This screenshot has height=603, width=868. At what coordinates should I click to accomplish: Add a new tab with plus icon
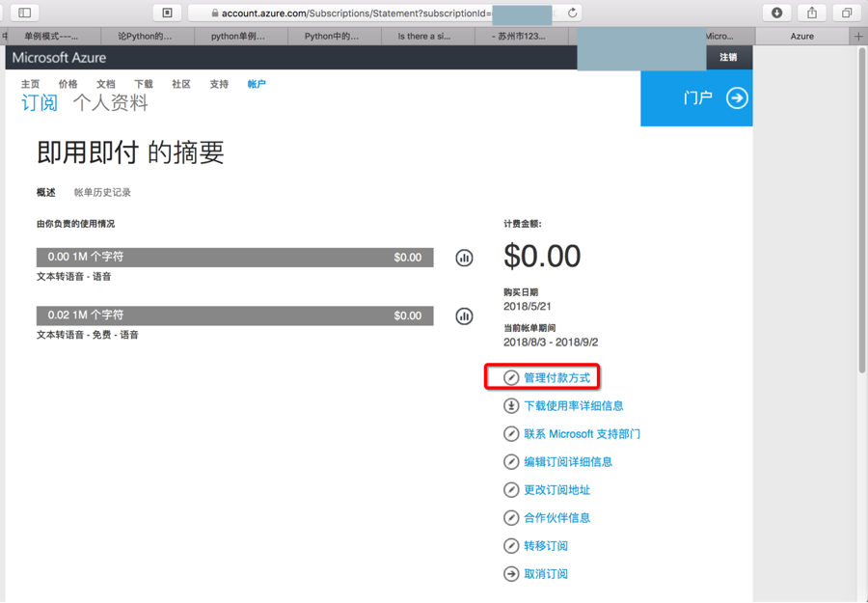click(x=858, y=36)
